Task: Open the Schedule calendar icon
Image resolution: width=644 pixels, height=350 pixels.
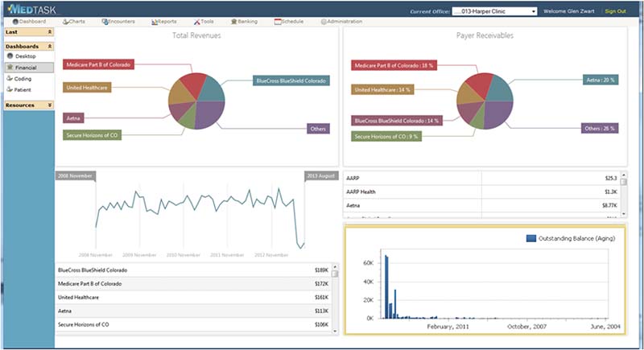Action: (278, 22)
